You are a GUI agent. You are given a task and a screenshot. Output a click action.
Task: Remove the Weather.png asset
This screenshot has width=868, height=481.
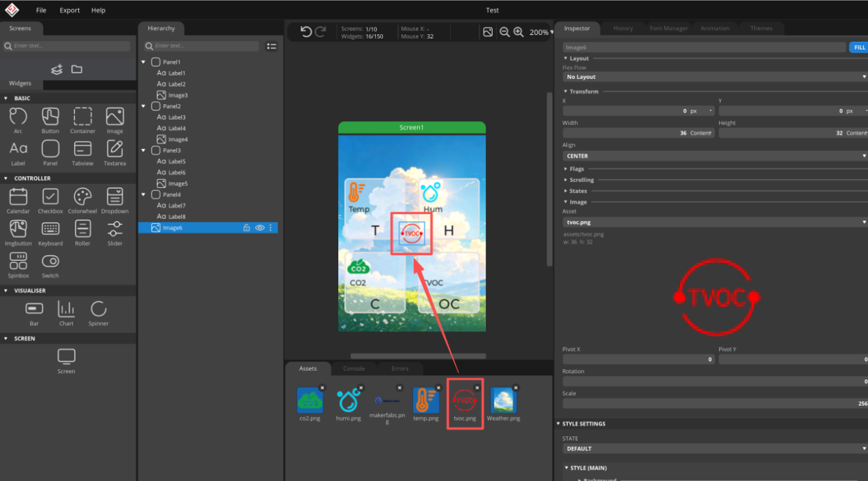coord(516,387)
